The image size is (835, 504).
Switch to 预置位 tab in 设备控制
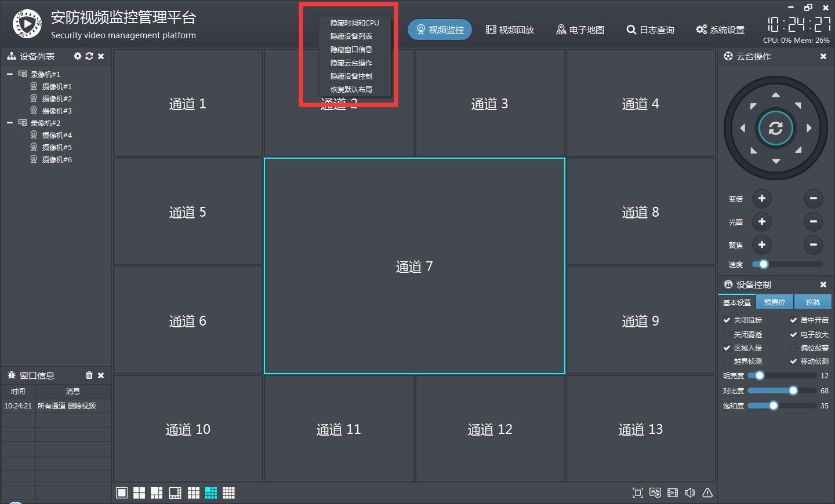pyautogui.click(x=775, y=302)
